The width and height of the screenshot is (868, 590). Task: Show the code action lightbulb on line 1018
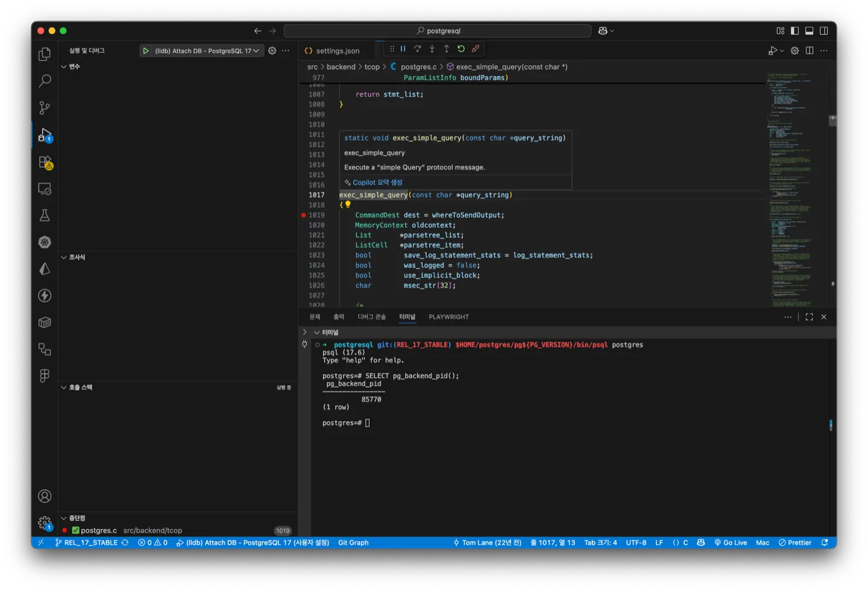(x=348, y=205)
